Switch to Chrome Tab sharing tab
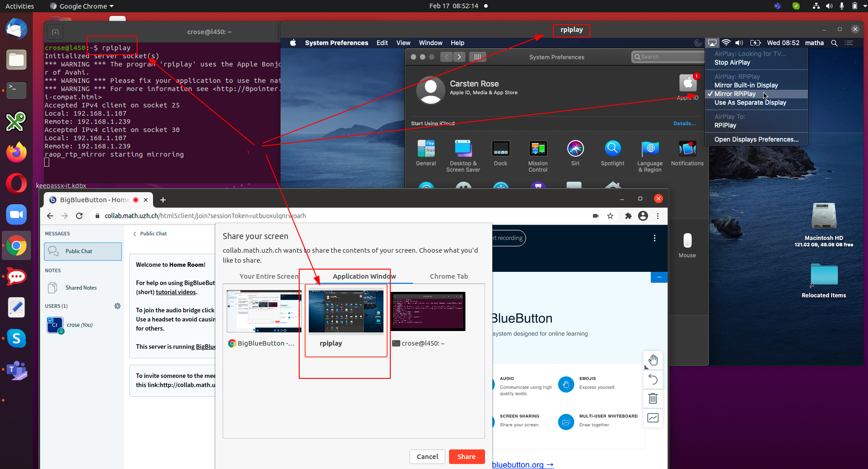The image size is (868, 469). (449, 276)
